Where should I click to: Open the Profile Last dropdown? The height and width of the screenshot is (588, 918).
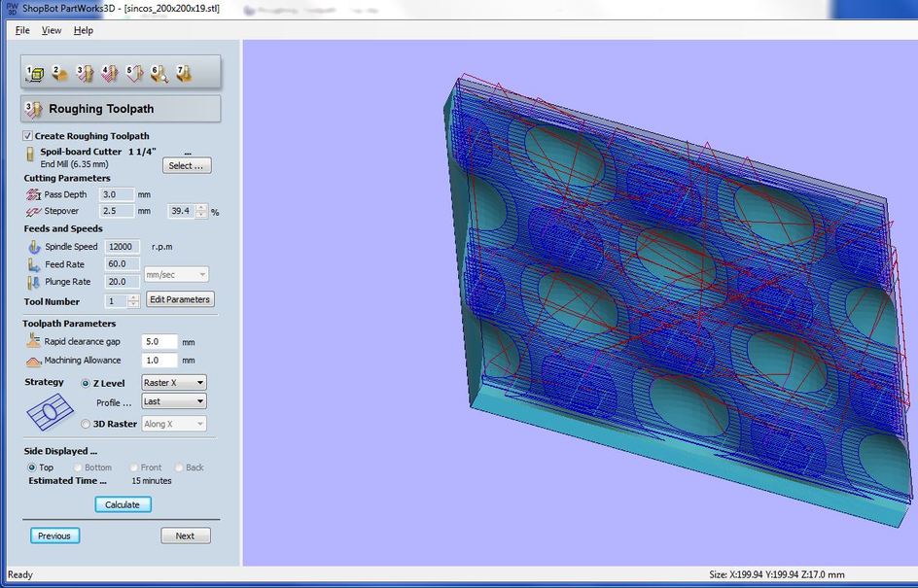tap(174, 401)
